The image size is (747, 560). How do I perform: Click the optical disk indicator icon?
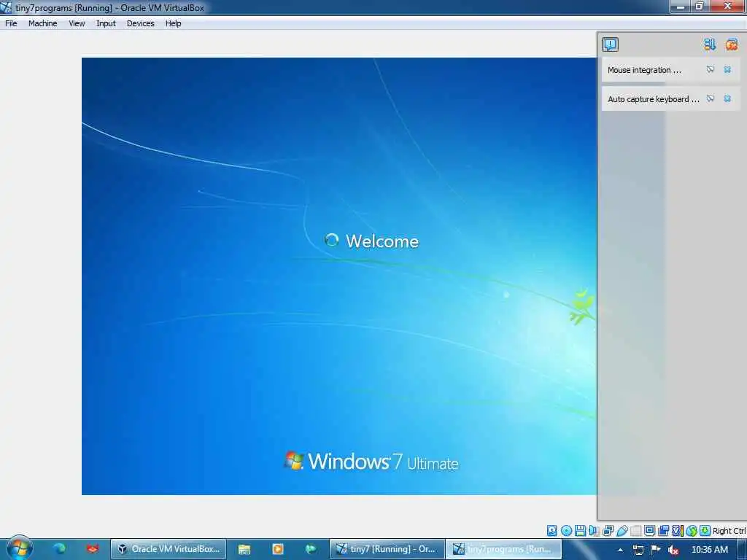tap(566, 531)
